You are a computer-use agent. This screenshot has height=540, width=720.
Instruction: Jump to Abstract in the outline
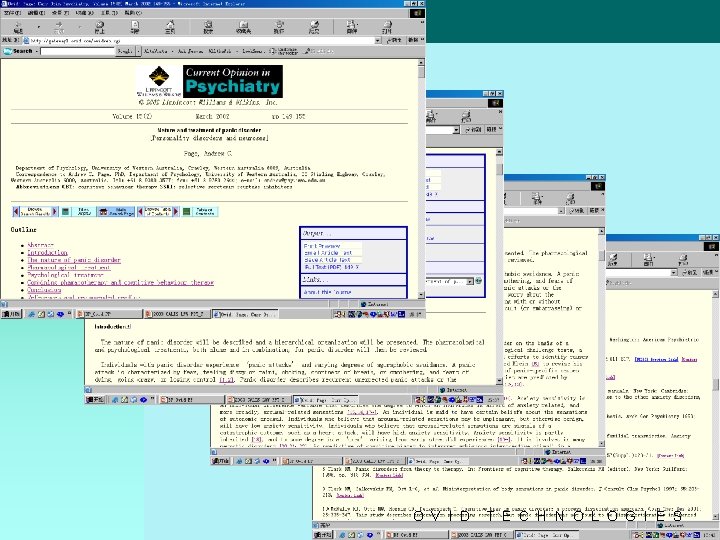(40, 245)
